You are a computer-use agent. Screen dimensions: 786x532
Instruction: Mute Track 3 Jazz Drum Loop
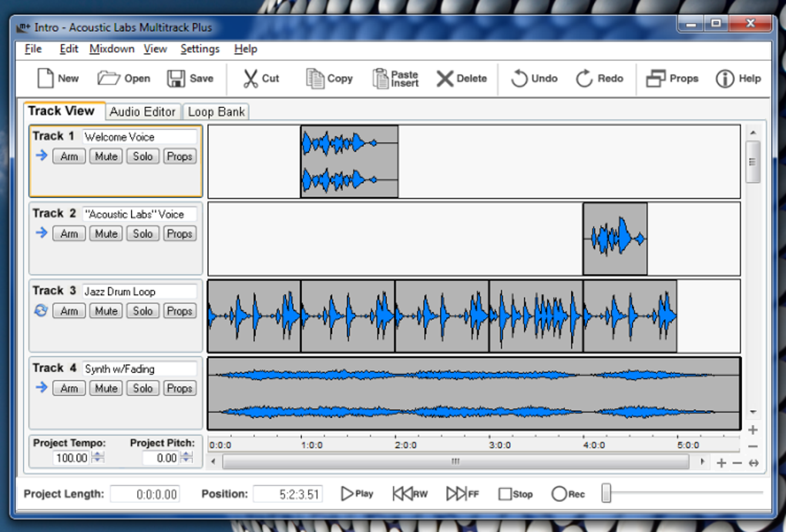click(x=106, y=311)
